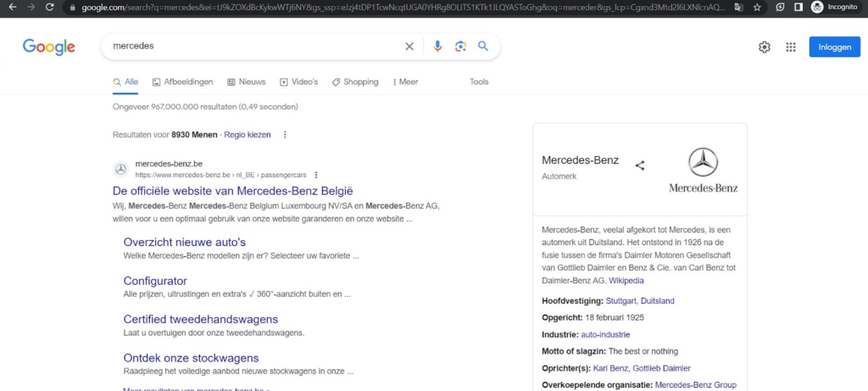Open the browser side panel icon
Image resolution: width=868 pixels, height=391 pixels.
pos(798,7)
